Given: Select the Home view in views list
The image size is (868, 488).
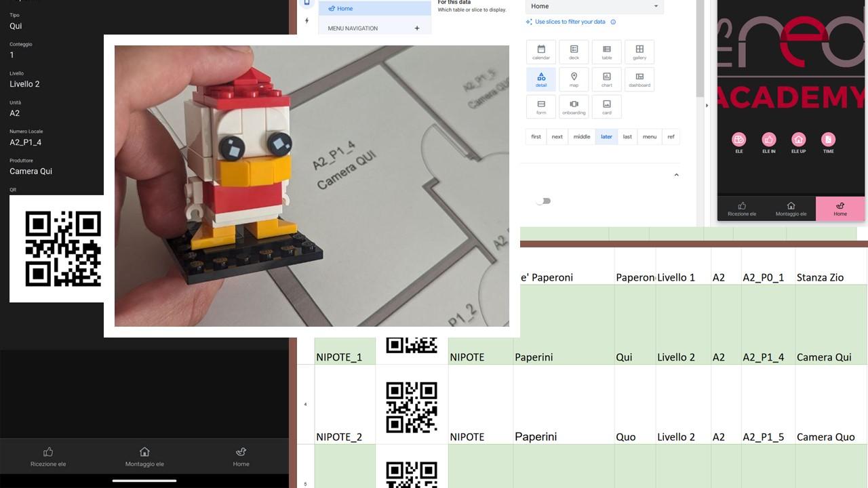Looking at the screenshot, I should (x=375, y=8).
